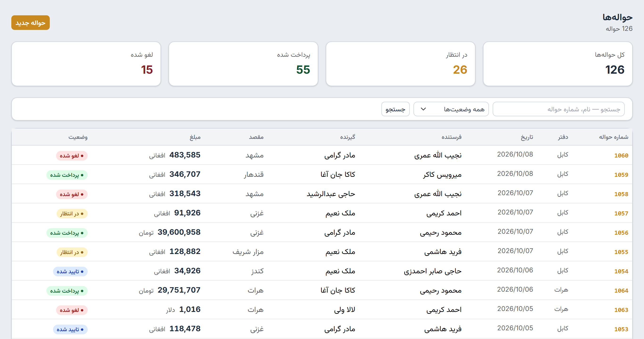Click the فرستنده column header

click(x=451, y=137)
